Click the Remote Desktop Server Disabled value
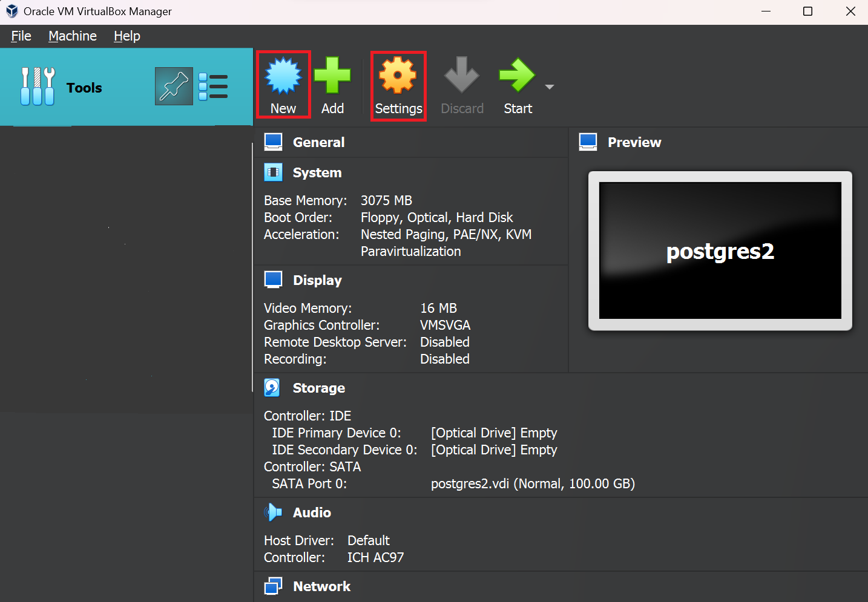868x602 pixels. point(445,342)
